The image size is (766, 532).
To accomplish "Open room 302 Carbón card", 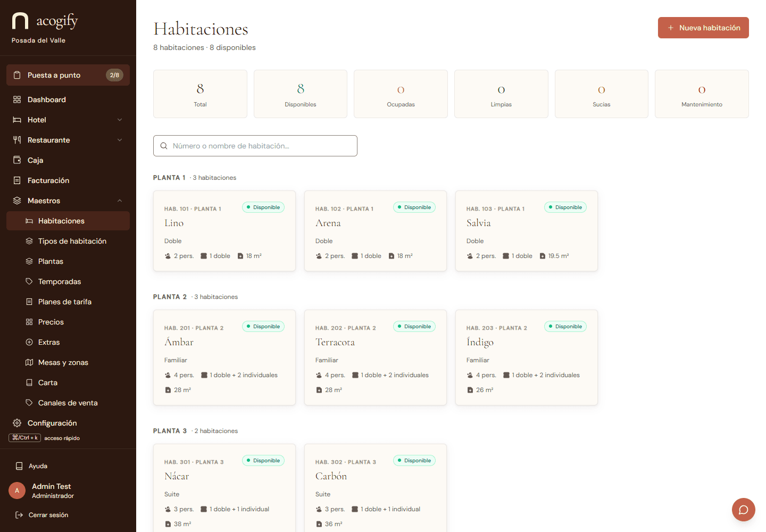I will pyautogui.click(x=376, y=488).
